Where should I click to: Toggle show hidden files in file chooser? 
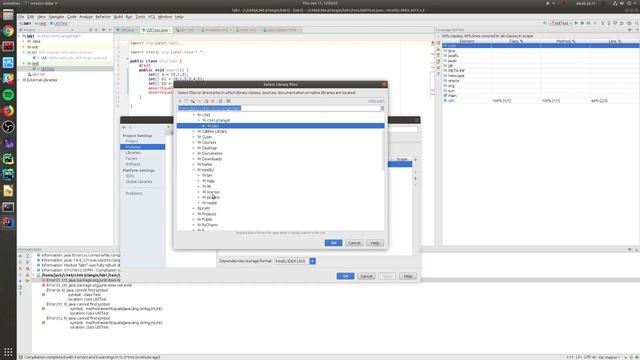(x=228, y=101)
